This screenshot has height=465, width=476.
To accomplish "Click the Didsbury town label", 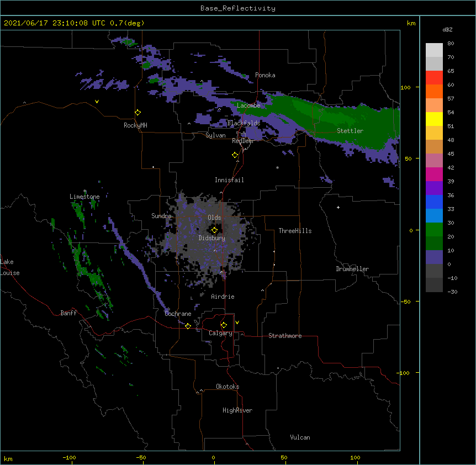I will point(212,238).
